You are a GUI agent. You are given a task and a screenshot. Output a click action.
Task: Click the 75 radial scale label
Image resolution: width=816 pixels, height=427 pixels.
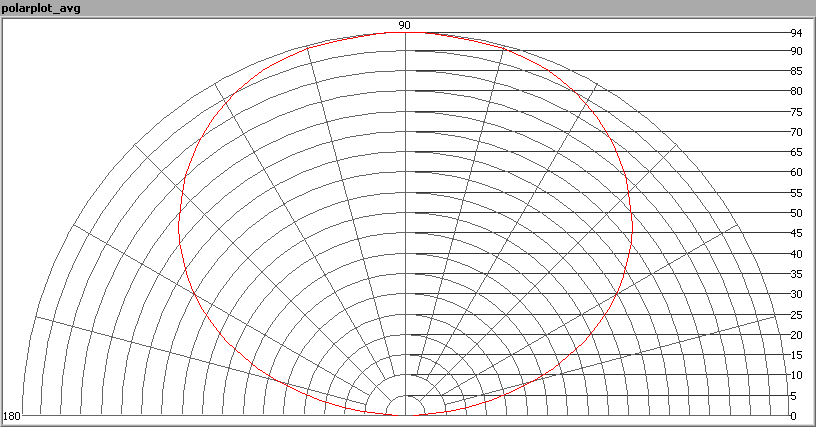795,112
